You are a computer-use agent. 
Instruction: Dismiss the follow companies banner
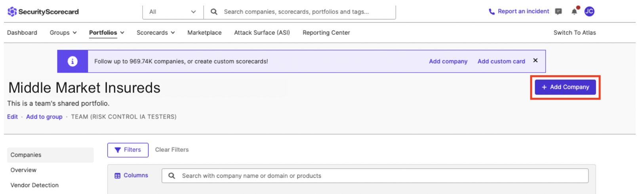pos(535,60)
